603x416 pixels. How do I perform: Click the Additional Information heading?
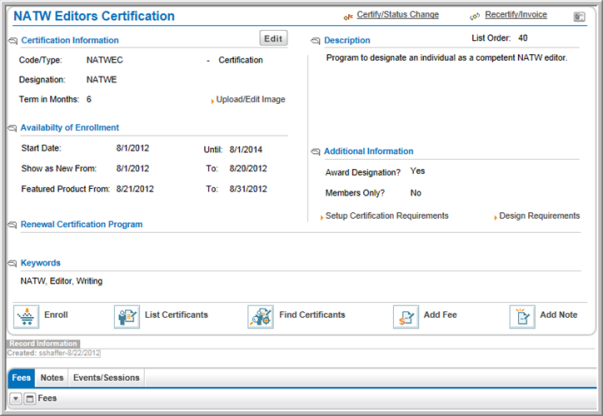click(368, 151)
